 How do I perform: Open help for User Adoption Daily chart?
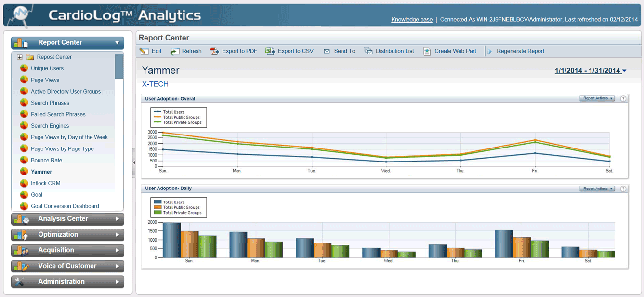click(623, 189)
